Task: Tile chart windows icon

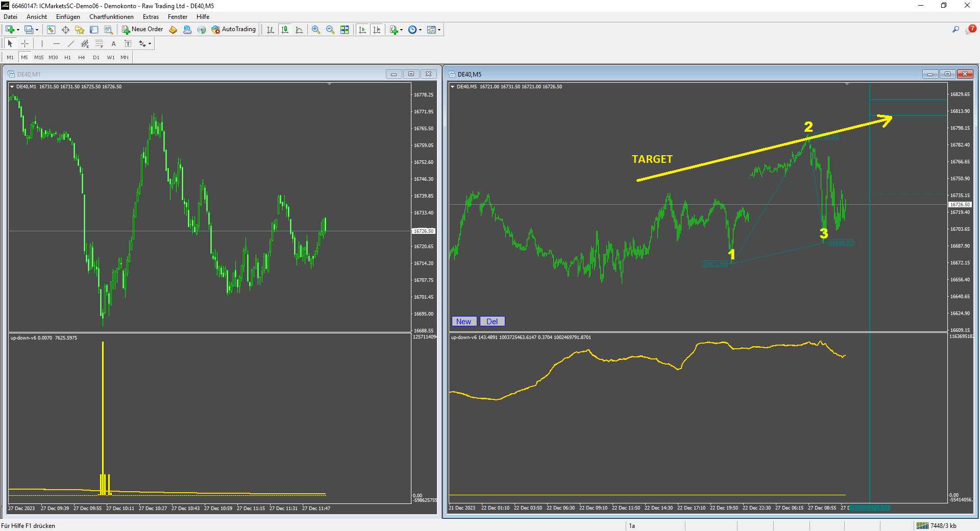Action: click(345, 30)
